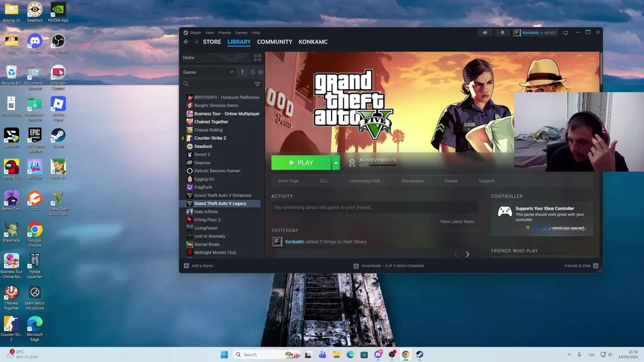Click Steam's forward navigation arrow
644x362 pixels.
pos(196,42)
